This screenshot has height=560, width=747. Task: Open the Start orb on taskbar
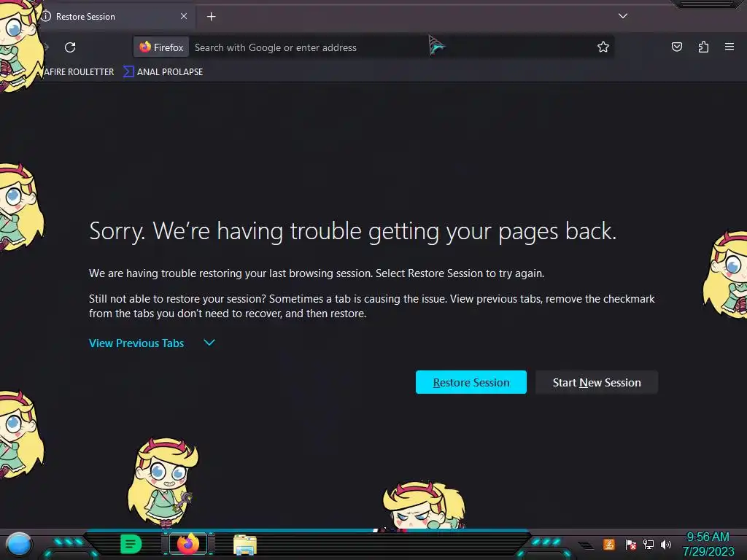click(19, 544)
